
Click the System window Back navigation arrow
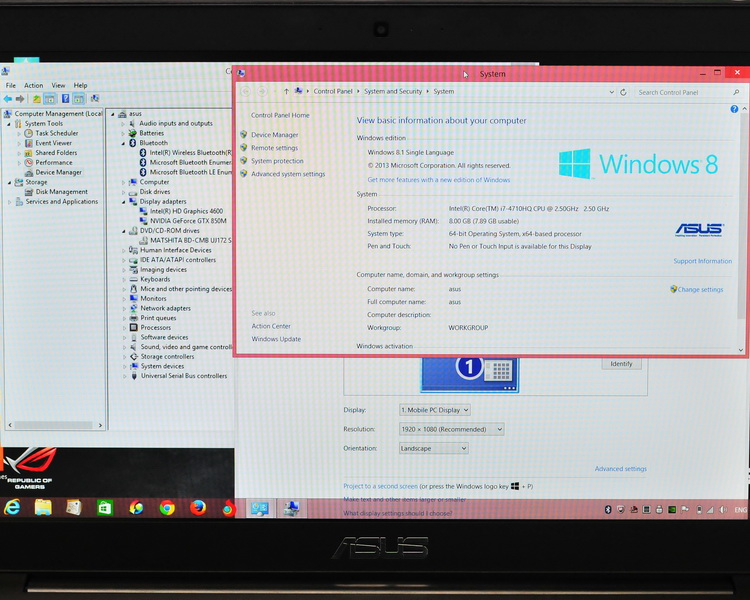pos(246,91)
